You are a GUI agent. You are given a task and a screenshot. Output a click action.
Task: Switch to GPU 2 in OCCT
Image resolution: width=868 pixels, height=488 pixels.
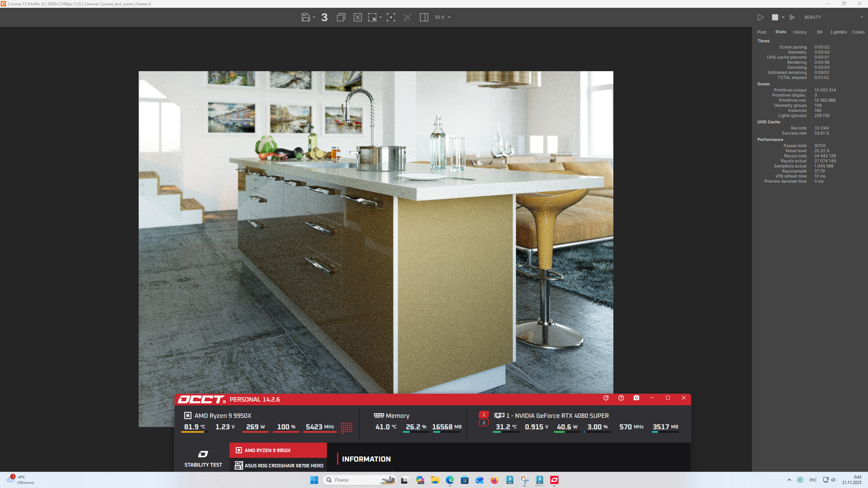click(484, 423)
